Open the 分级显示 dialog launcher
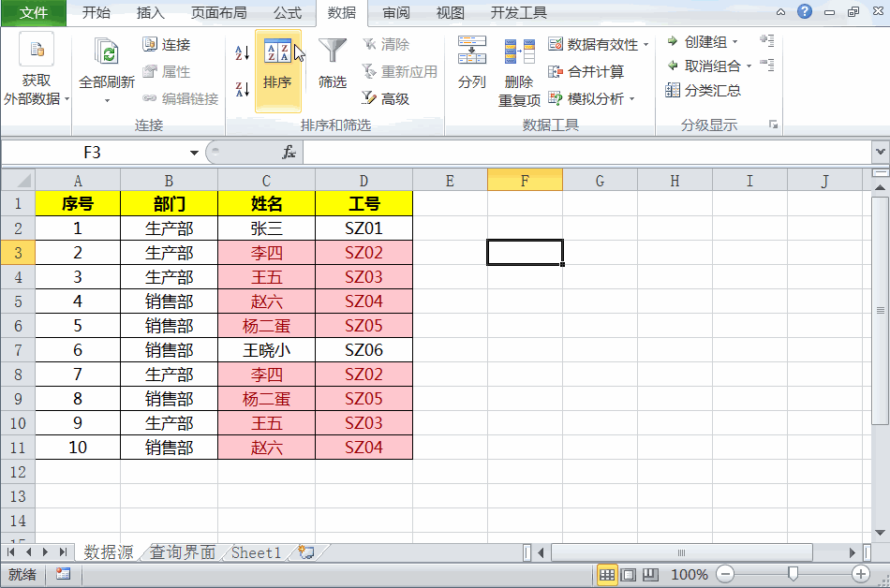 [x=773, y=125]
